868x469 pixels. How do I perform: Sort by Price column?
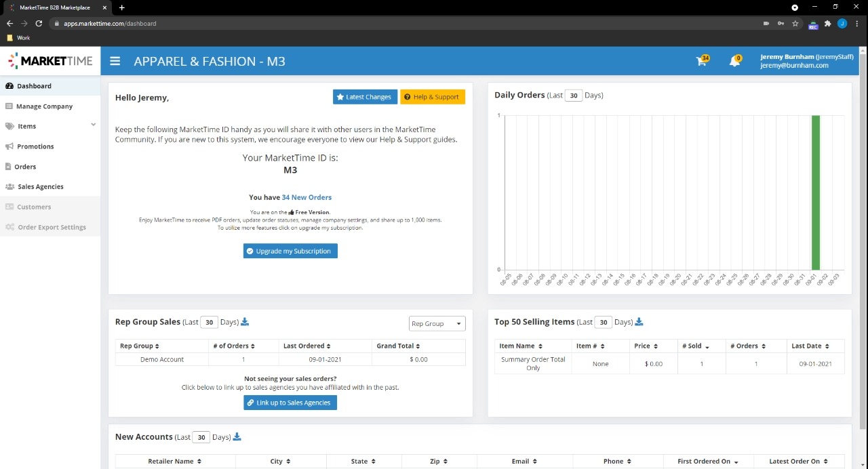654,346
